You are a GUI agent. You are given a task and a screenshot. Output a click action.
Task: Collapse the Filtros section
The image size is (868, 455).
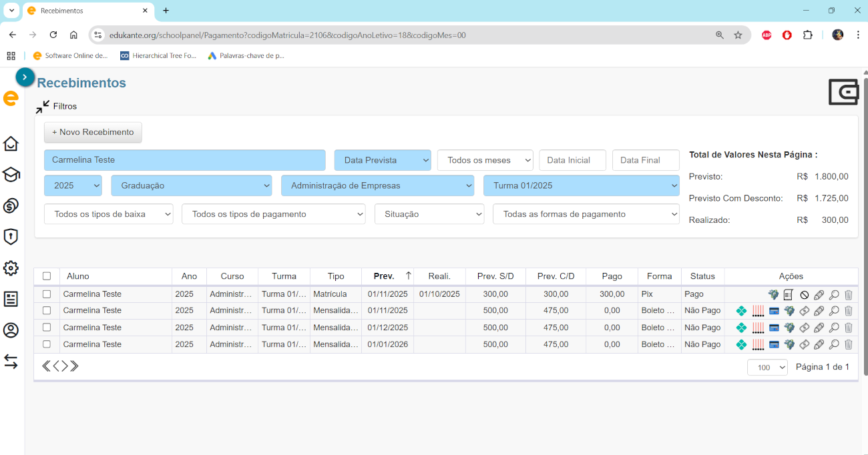coord(43,106)
